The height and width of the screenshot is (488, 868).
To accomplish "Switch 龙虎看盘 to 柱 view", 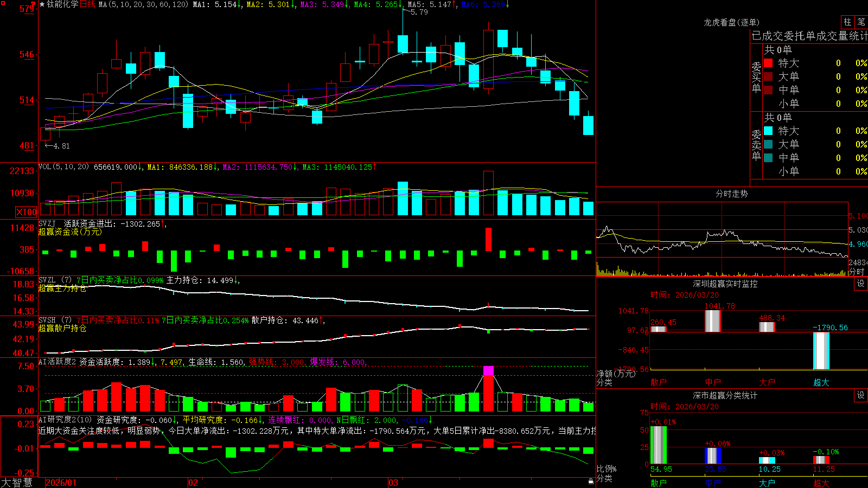I will click(x=847, y=22).
